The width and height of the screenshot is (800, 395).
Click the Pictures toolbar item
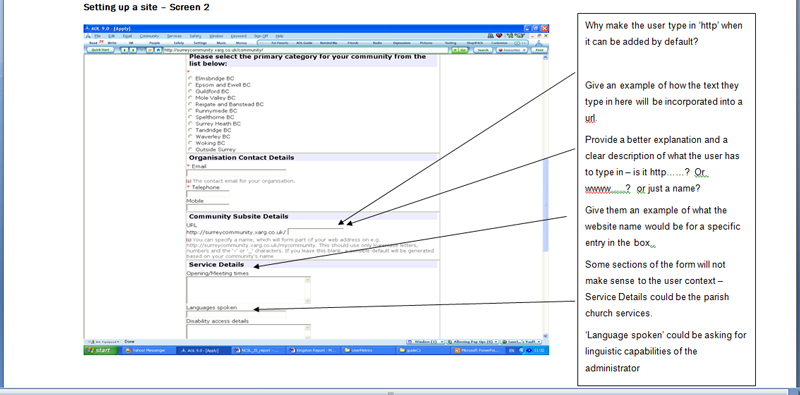point(426,43)
